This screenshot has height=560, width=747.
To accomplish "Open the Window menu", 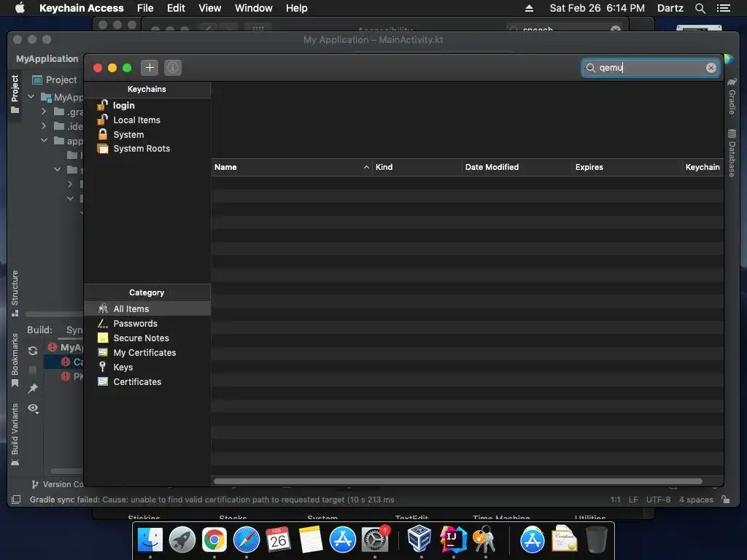I will pos(253,8).
